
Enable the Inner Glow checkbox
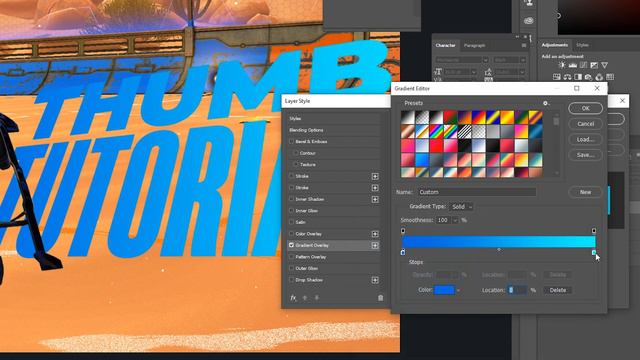[x=291, y=211]
